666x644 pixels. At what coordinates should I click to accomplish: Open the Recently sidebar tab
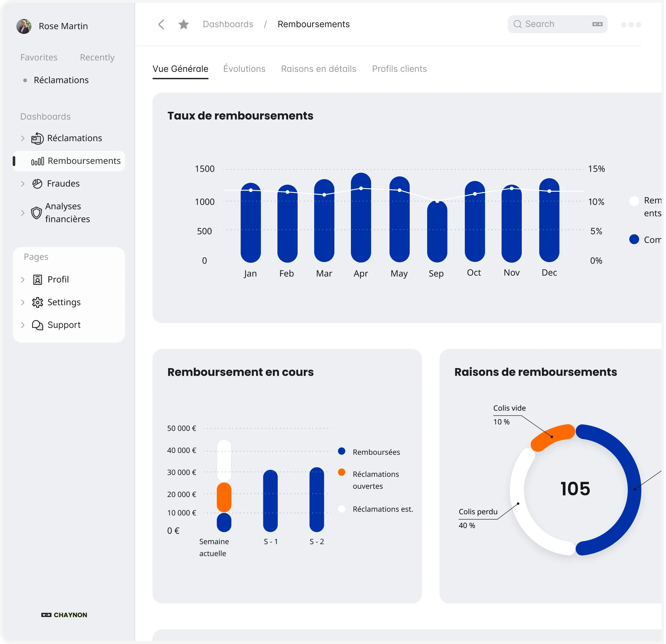coord(97,58)
